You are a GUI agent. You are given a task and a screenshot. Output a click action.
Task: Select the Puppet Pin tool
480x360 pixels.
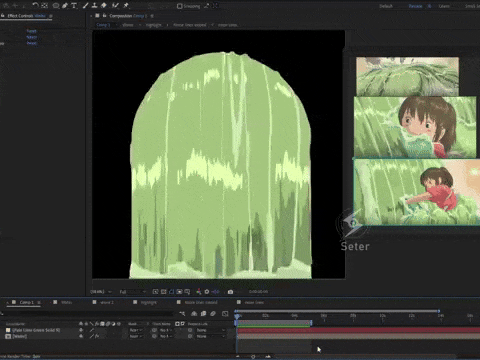(126, 5)
